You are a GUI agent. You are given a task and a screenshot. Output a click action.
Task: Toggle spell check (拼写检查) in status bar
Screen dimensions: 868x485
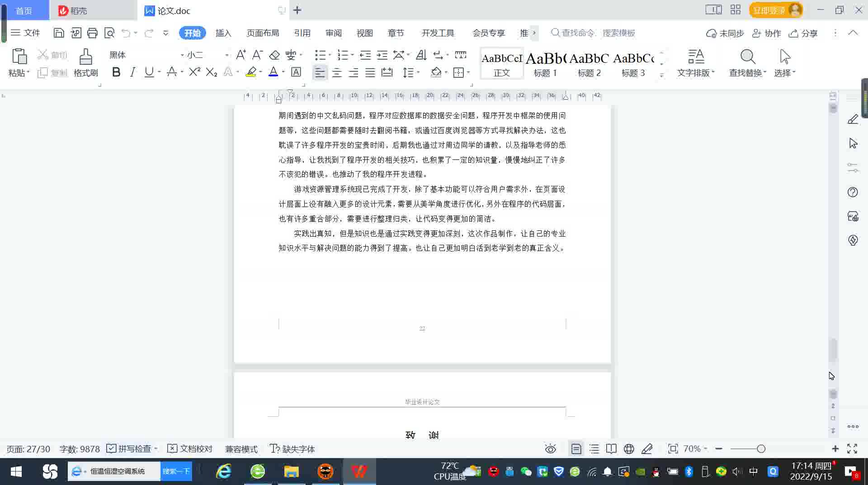pyautogui.click(x=130, y=449)
